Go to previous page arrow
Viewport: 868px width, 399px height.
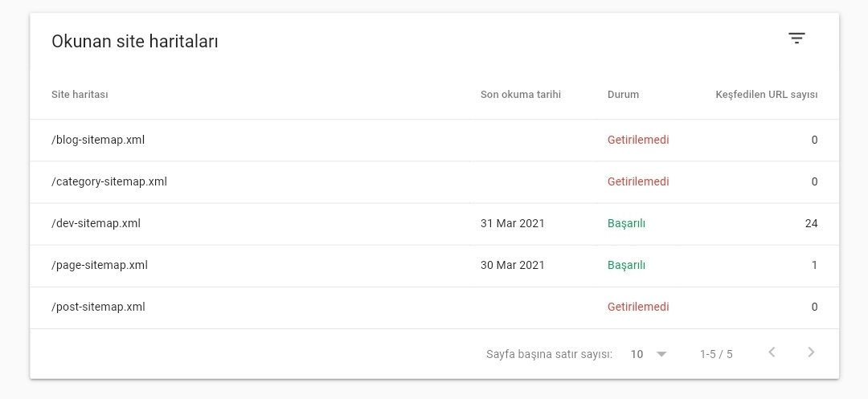pos(772,352)
